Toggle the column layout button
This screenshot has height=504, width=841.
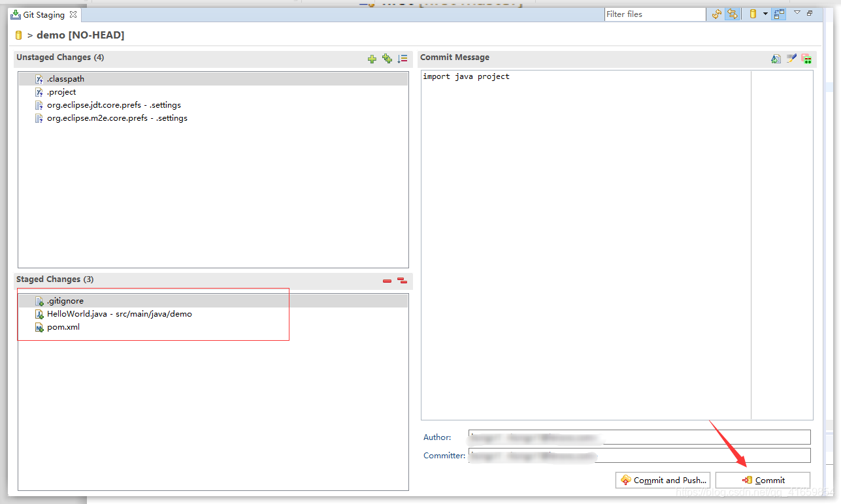coord(778,14)
